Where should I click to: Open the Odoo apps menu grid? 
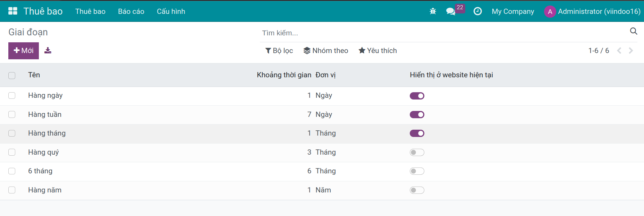13,11
